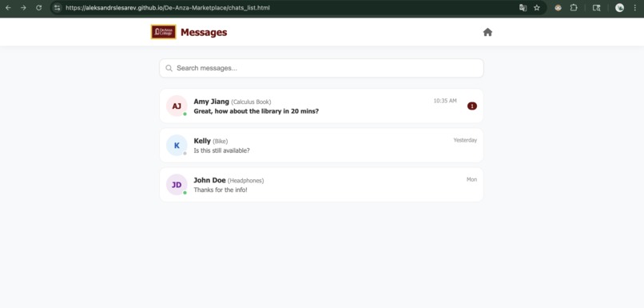Bookmark this page with star icon
The width and height of the screenshot is (644, 308).
pyautogui.click(x=537, y=7)
